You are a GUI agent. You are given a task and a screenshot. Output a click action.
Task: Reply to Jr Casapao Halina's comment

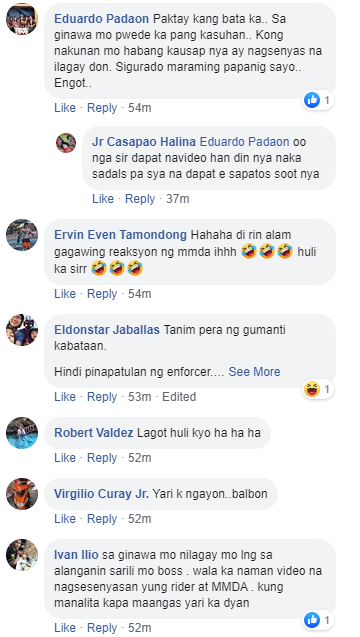pos(140,199)
